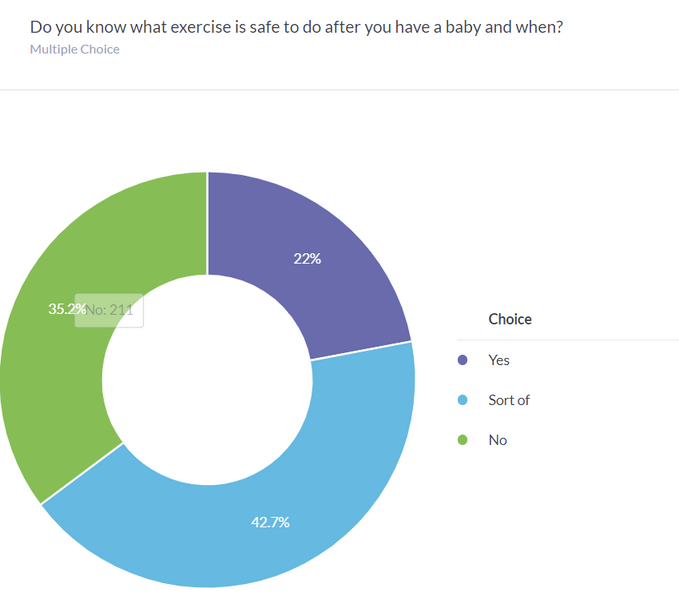The width and height of the screenshot is (679, 600).
Task: Select the 42.7% data label
Action: (270, 522)
